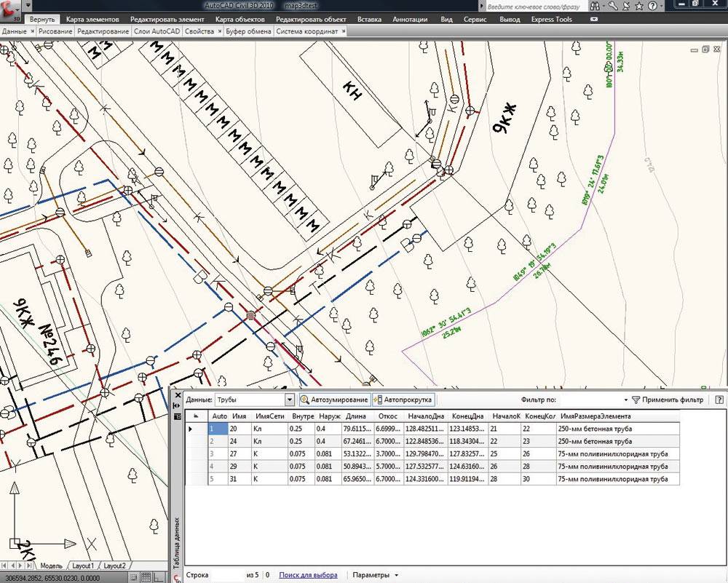Open the Редактировать элемент ribbon tab
728x583 pixels.
coord(167,20)
